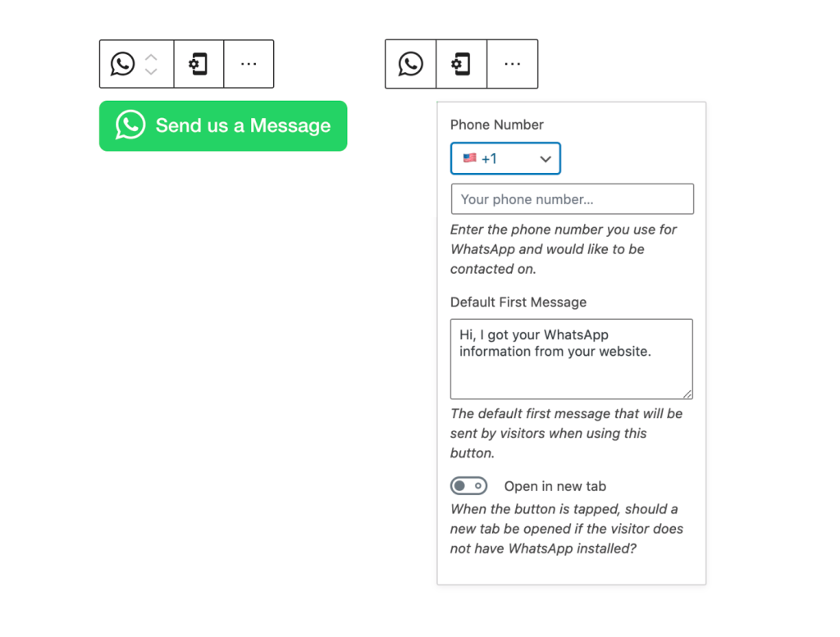The width and height of the screenshot is (840, 637).
Task: Focus the Your phone number field
Action: coord(572,199)
